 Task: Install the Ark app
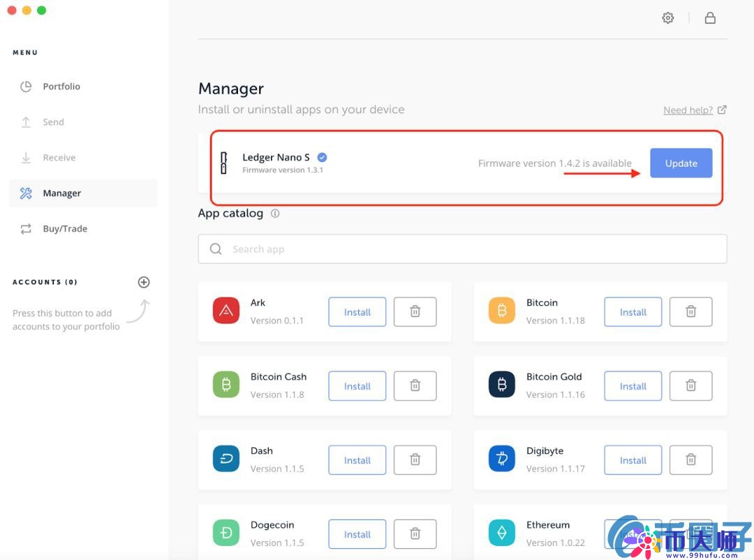(357, 312)
